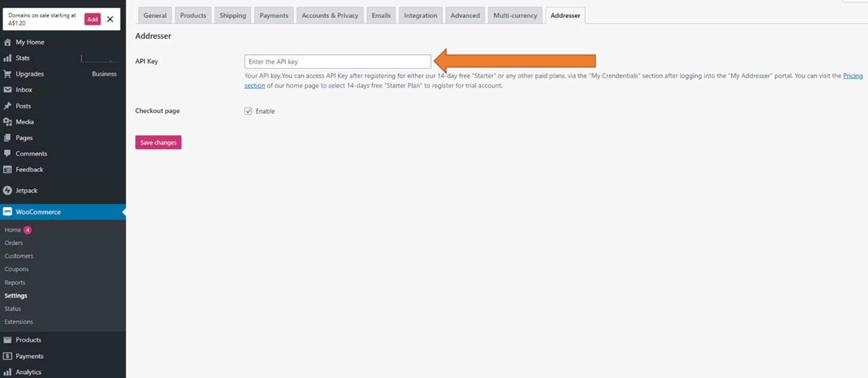Click the Jetpack icon in sidebar
Viewport: 868px width, 378px height.
(7, 190)
